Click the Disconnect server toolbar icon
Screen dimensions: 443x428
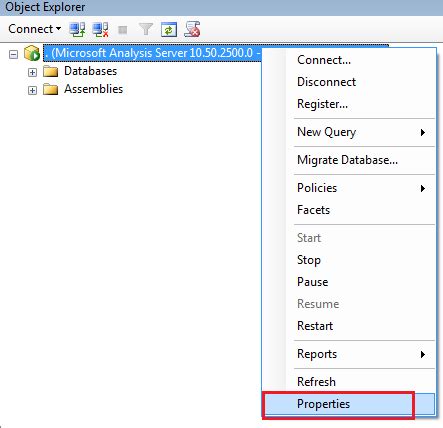coord(100,29)
